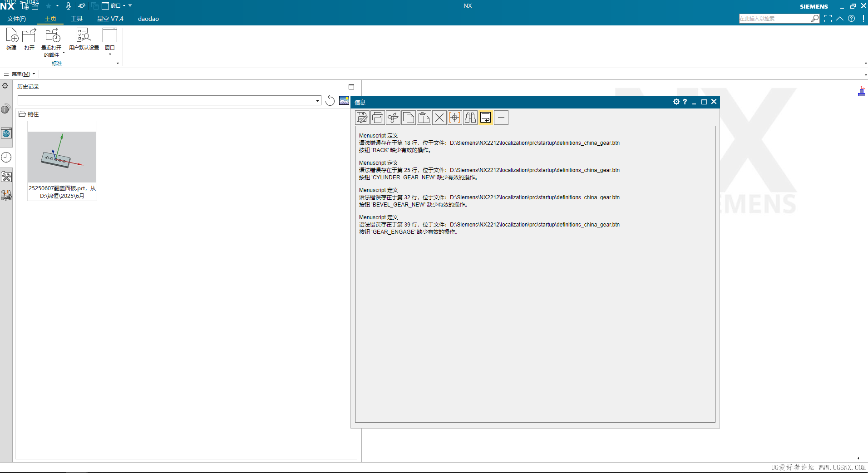Select the History clock tab on resource bar
The width and height of the screenshot is (868, 473).
coord(6,158)
